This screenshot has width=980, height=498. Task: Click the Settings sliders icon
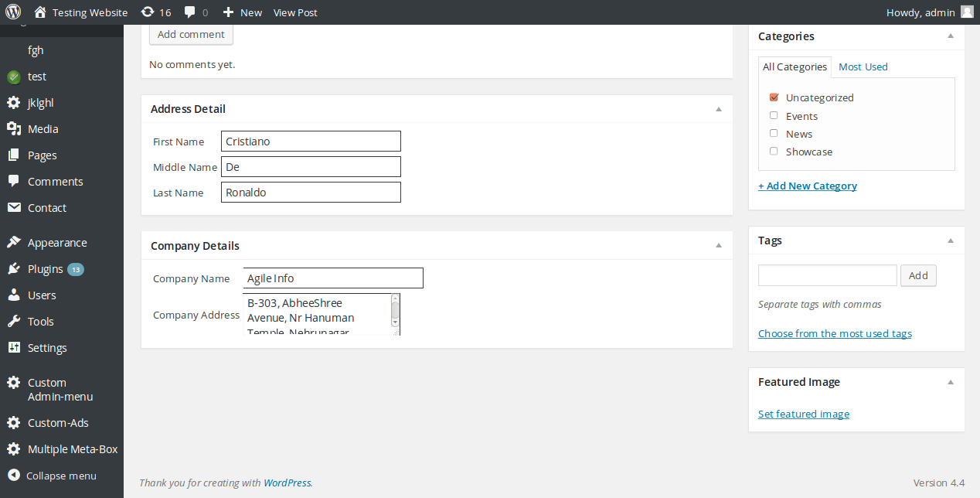coord(13,348)
